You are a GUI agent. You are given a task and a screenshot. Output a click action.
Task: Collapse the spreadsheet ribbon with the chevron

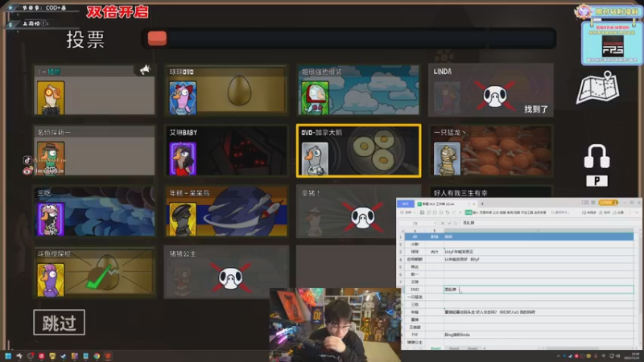637,212
